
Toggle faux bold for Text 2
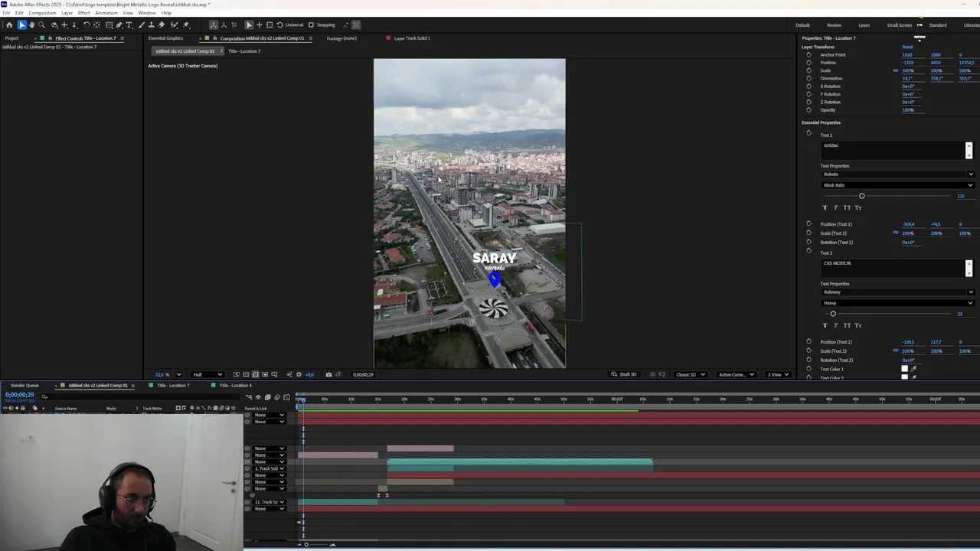point(825,326)
